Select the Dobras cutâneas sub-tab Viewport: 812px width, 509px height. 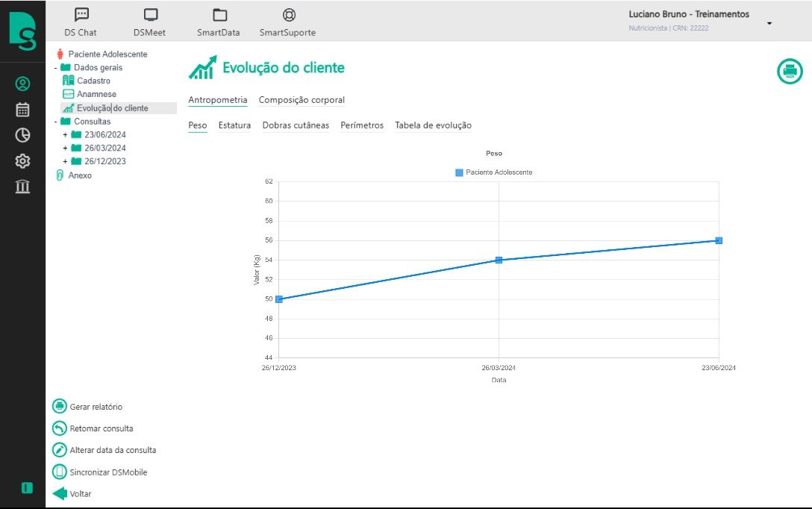pyautogui.click(x=296, y=125)
